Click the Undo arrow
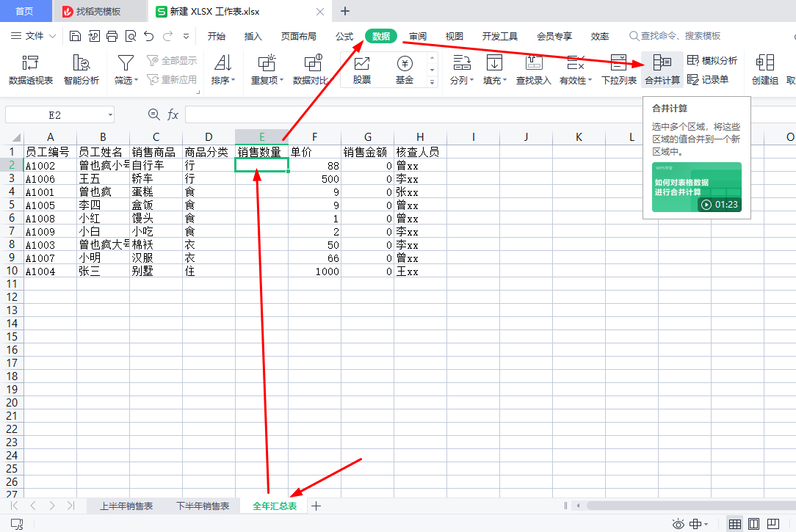This screenshot has width=796, height=532. (149, 36)
